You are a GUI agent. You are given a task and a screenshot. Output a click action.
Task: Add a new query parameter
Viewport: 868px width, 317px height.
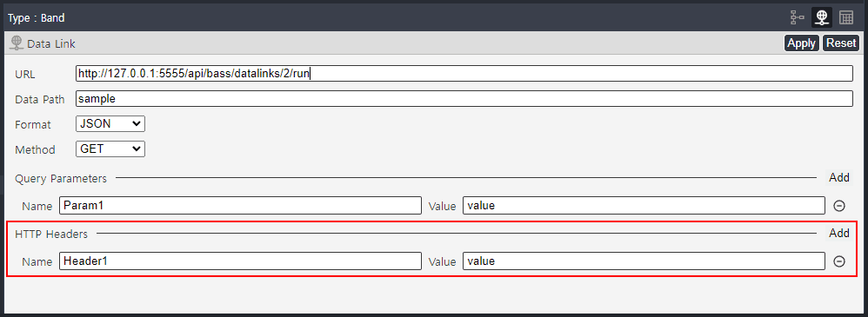point(839,177)
